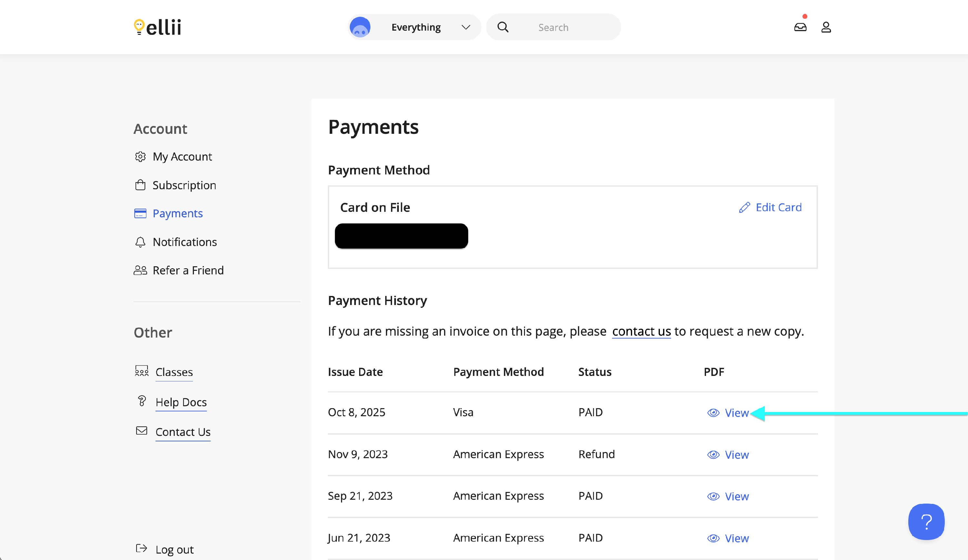Click the pencil icon beside Edit Card
968x560 pixels.
coord(744,207)
